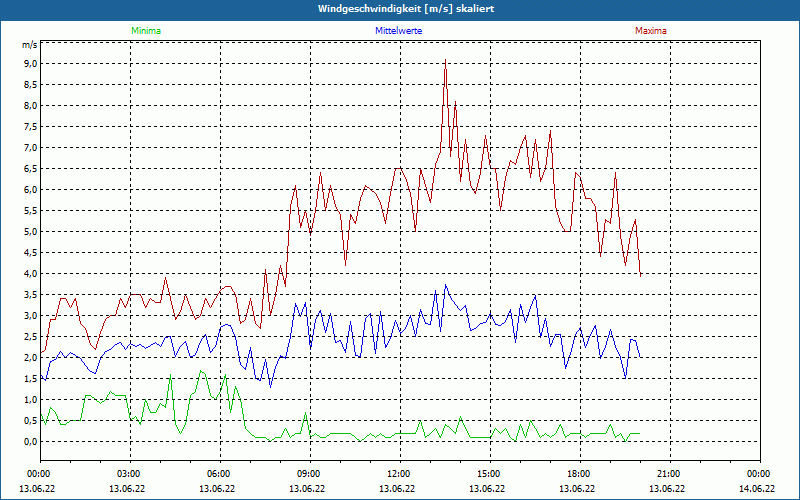Image resolution: width=800 pixels, height=500 pixels.
Task: Click the "5,5" y-axis value
Action: [31, 211]
